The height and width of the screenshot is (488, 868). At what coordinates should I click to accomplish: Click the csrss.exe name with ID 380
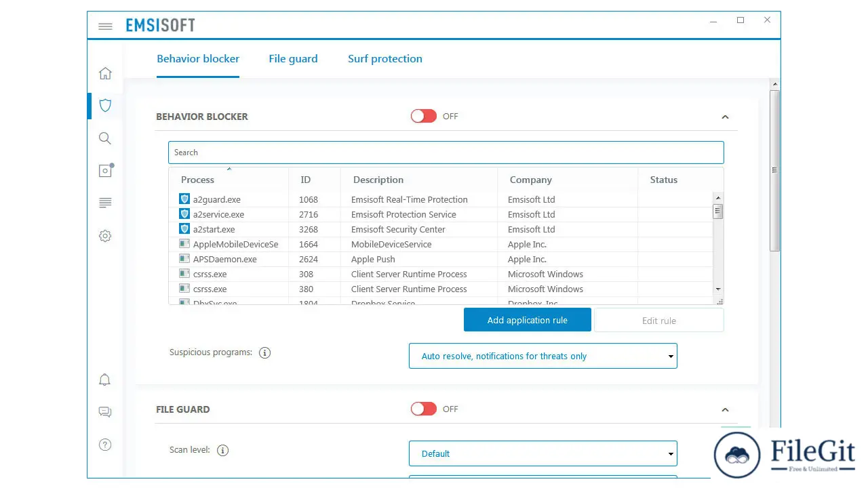tap(210, 289)
